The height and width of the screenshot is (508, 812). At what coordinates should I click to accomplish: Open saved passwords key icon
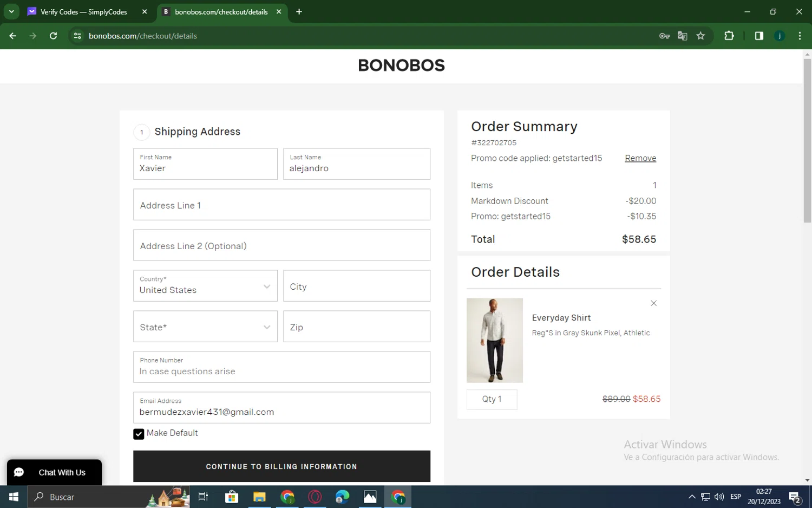pyautogui.click(x=664, y=36)
